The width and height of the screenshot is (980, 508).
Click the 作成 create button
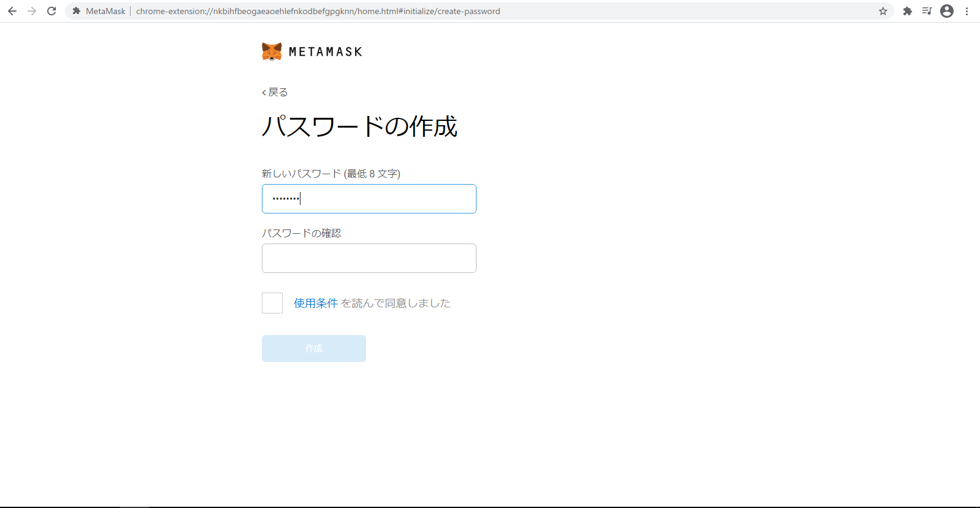(314, 348)
